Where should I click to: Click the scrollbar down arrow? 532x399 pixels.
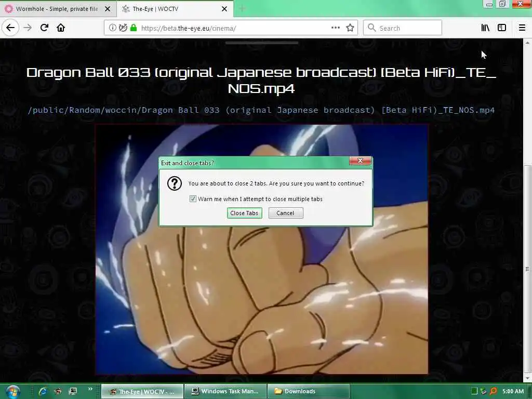[527, 378]
